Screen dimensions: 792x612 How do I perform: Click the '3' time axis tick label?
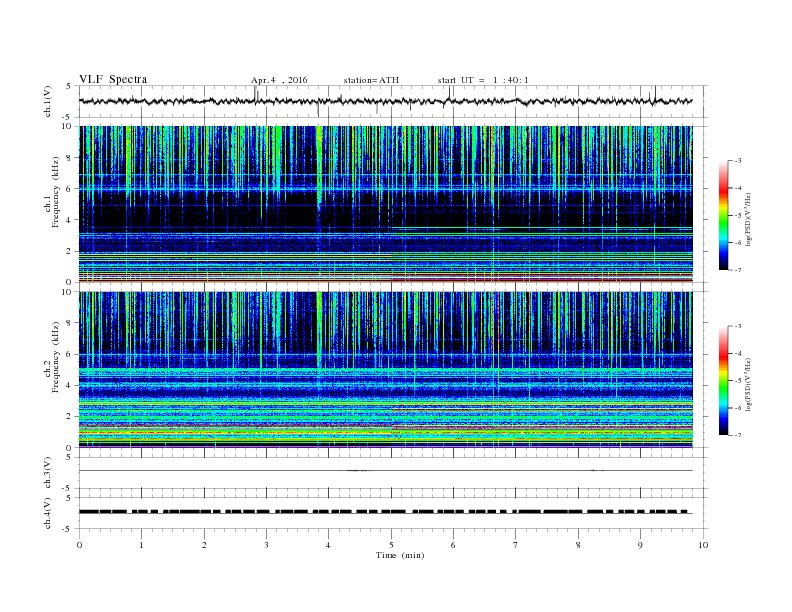tap(267, 545)
